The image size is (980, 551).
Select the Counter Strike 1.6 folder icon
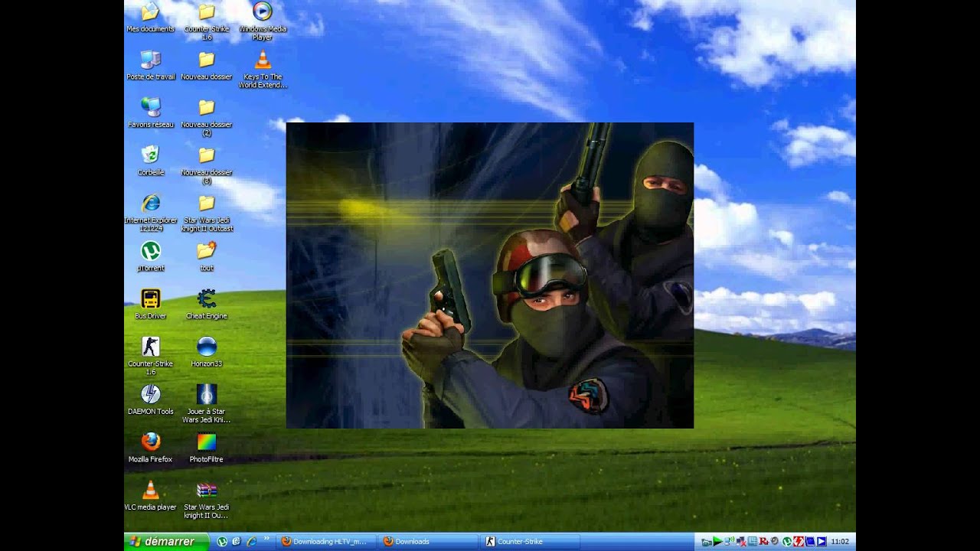point(207,21)
